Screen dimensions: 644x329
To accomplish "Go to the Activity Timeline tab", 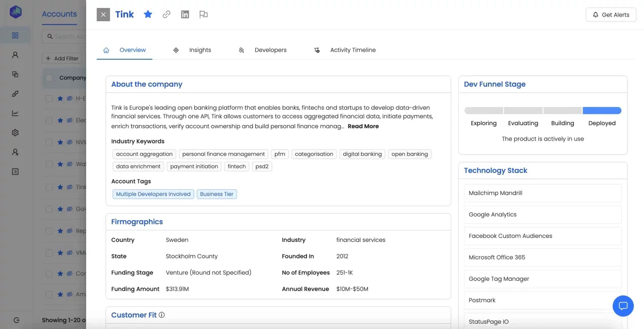I will tap(353, 50).
